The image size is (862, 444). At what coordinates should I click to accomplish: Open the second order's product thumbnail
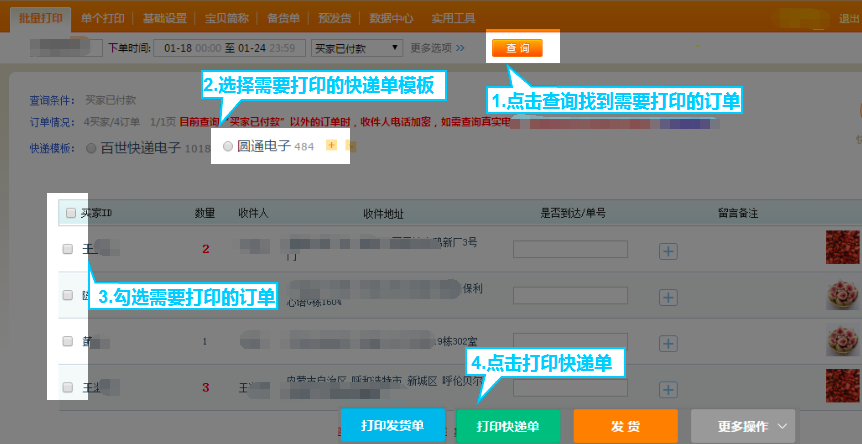(x=842, y=295)
